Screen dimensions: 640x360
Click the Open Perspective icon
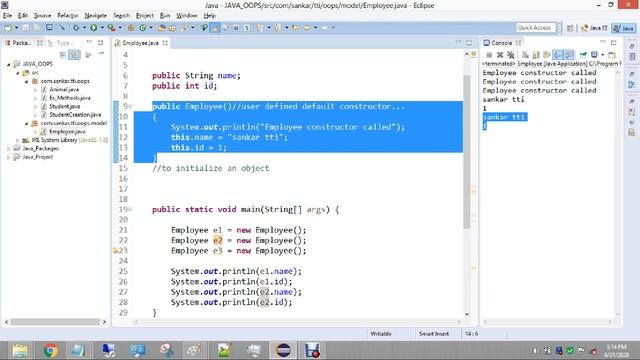tap(570, 28)
